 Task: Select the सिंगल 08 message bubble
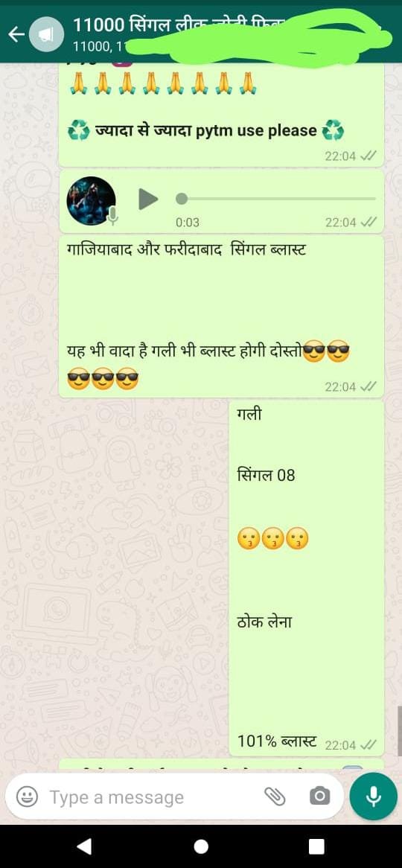(306, 578)
